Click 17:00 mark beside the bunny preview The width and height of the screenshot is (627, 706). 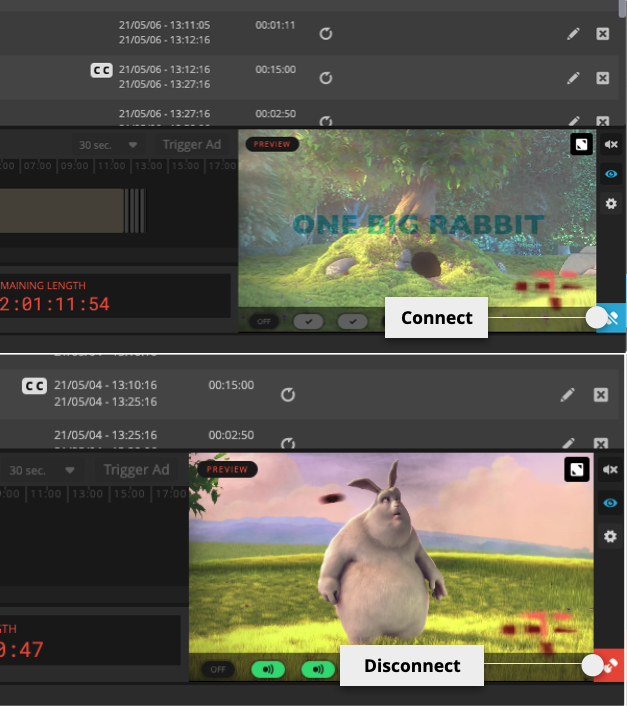pos(171,493)
